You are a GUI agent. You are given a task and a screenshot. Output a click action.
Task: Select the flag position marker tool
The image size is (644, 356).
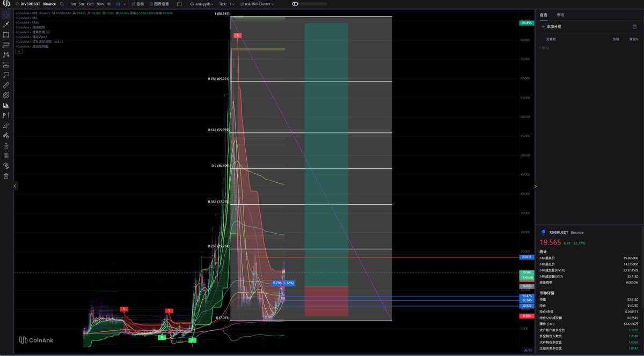[x=6, y=115]
